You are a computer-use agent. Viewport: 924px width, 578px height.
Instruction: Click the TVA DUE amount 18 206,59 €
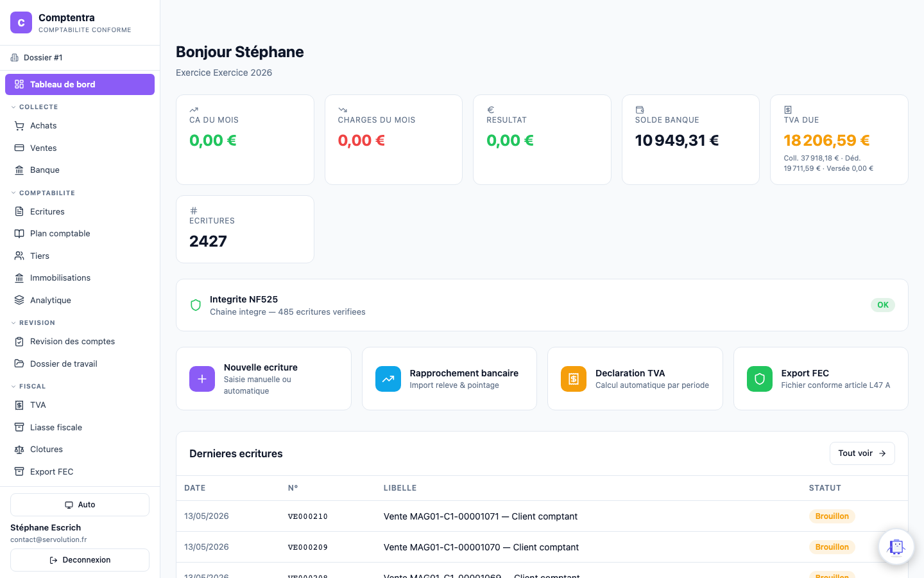(x=826, y=141)
